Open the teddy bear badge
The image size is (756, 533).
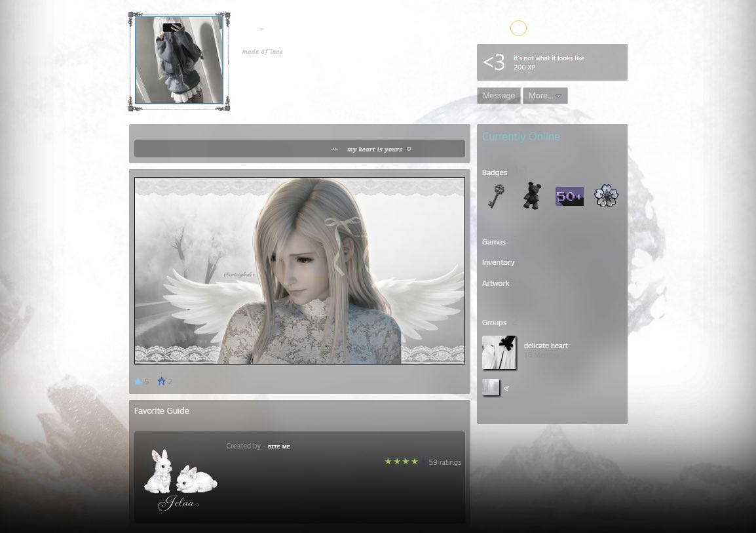click(x=533, y=196)
